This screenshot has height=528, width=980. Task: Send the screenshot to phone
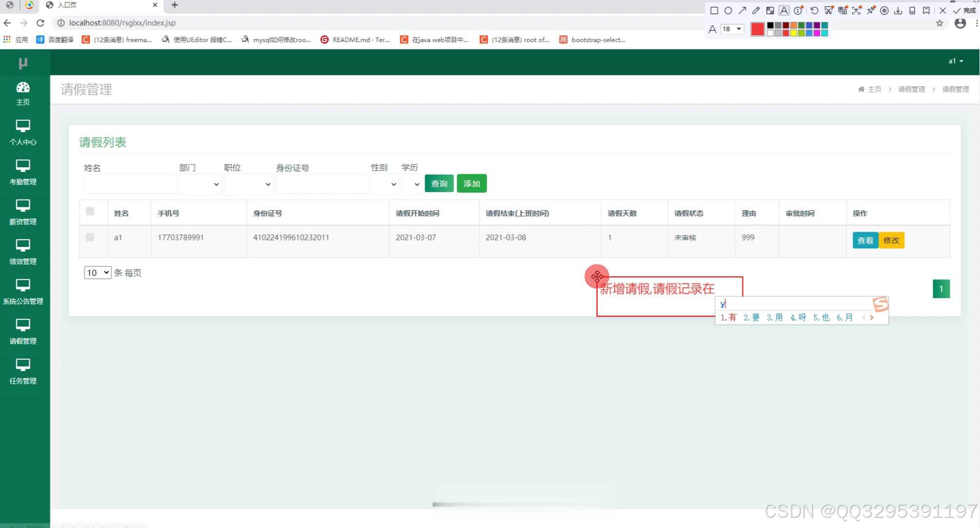(912, 10)
